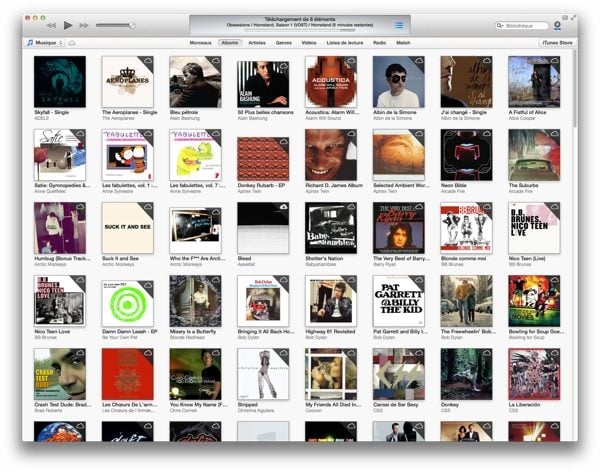Skip to the previous track

pos(50,25)
